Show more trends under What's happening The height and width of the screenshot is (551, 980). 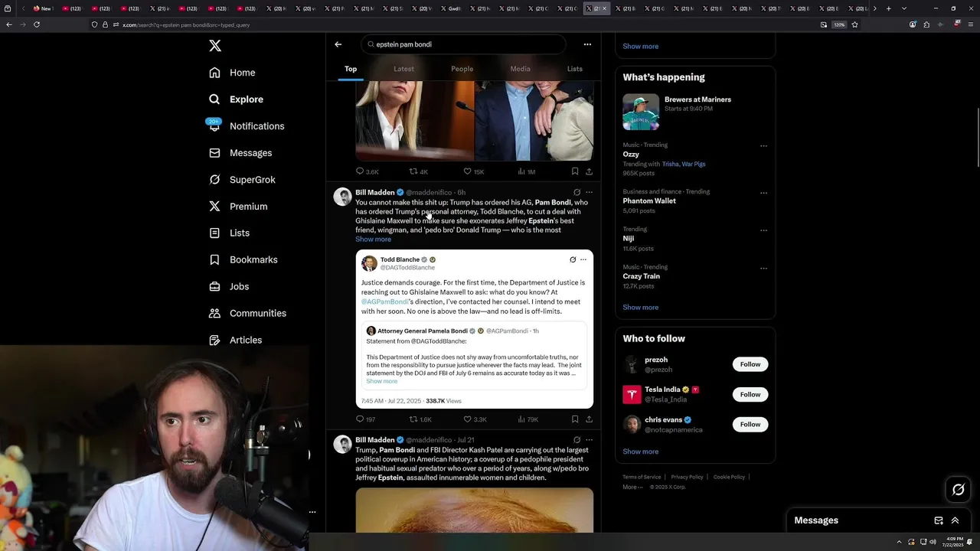point(640,308)
